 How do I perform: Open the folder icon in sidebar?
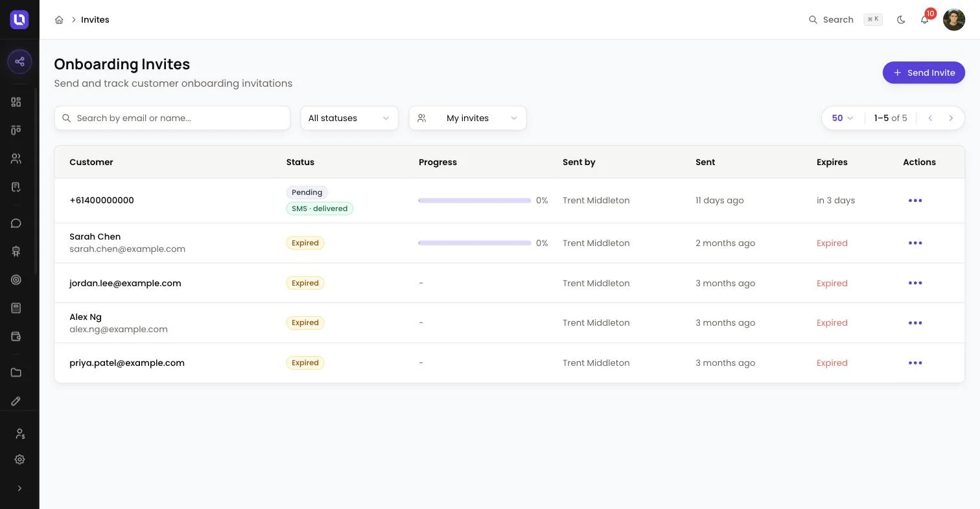16,372
